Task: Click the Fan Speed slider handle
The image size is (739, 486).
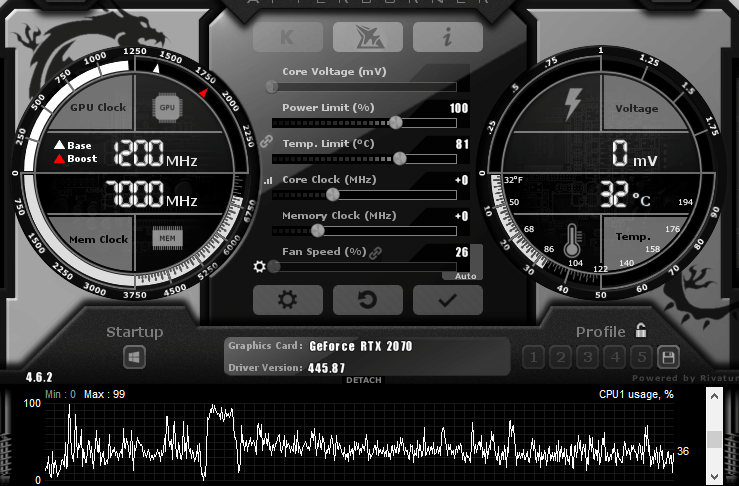Action: pos(274,266)
